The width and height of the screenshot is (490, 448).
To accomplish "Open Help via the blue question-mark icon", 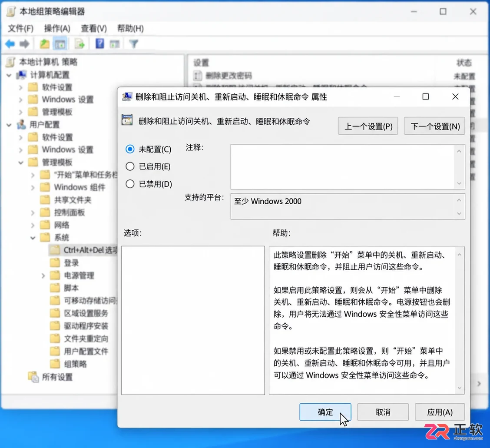I will pos(99,43).
